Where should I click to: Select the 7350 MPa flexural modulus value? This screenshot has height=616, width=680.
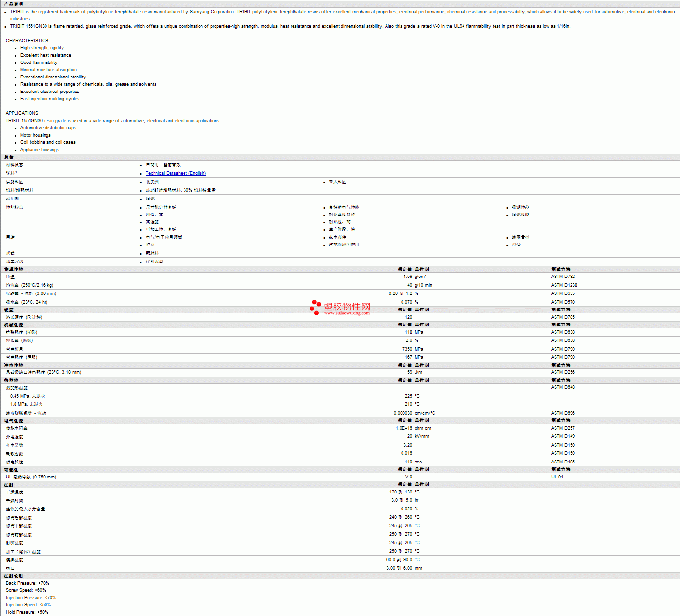pyautogui.click(x=413, y=349)
